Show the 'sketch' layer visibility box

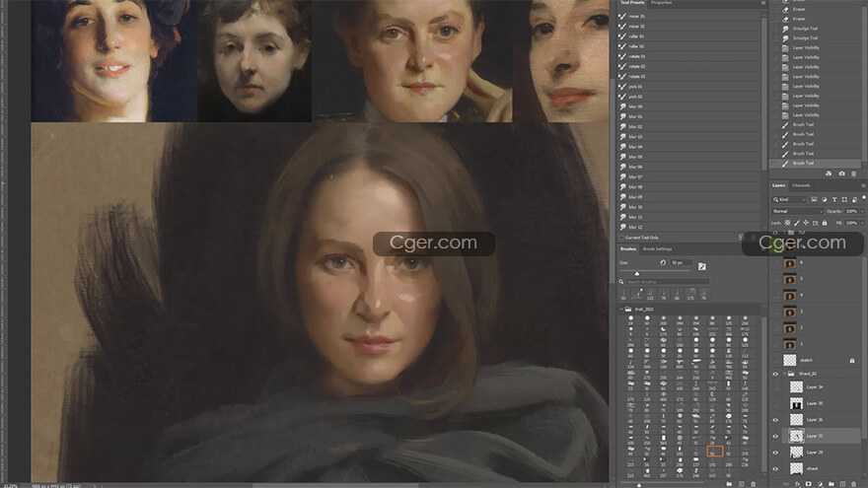pos(775,360)
